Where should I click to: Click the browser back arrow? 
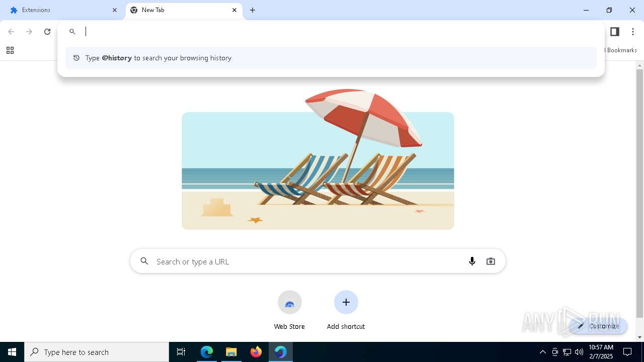pyautogui.click(x=11, y=32)
